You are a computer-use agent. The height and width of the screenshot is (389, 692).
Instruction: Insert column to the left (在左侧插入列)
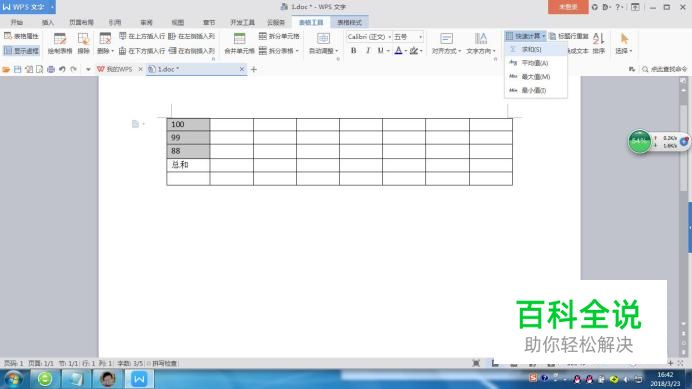[192, 36]
